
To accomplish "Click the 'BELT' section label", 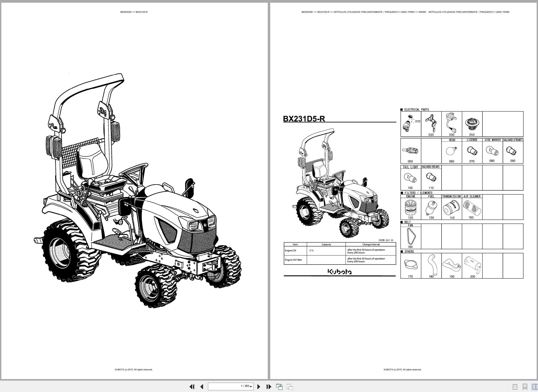I will tap(407, 222).
